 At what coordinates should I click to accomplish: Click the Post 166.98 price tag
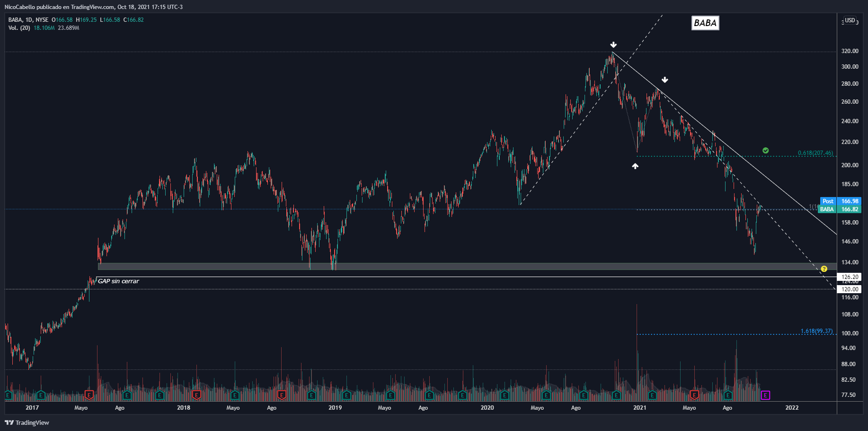(841, 201)
